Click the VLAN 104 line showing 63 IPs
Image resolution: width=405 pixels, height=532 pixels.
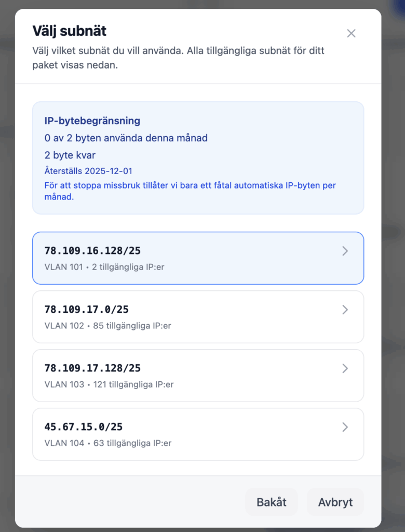pyautogui.click(x=107, y=444)
